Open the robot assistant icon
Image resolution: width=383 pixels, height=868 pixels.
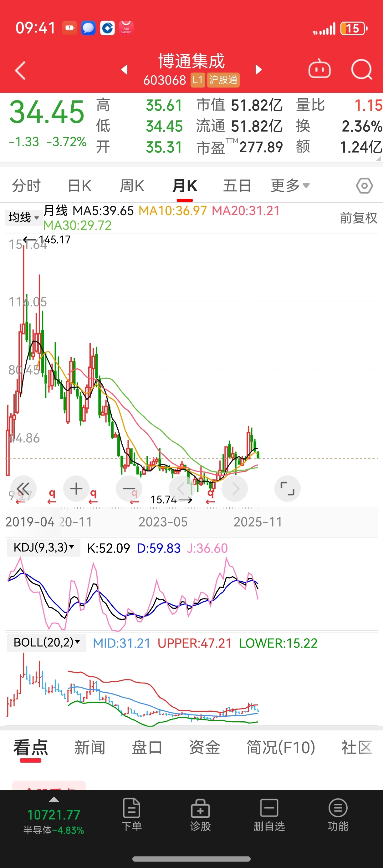[x=319, y=69]
